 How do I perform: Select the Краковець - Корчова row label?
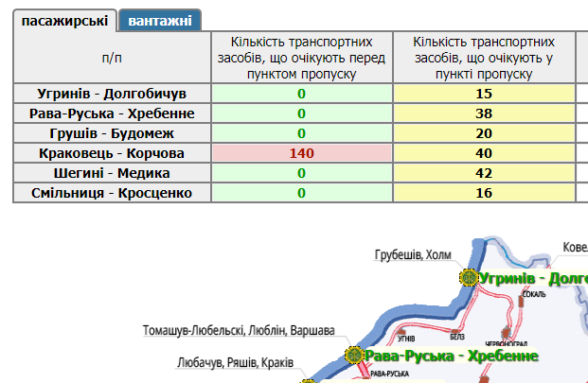click(112, 152)
